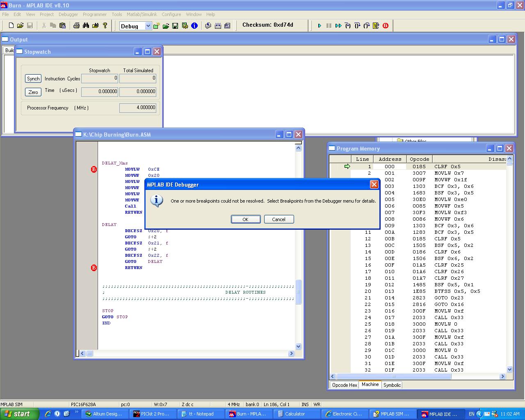Click breakpoint marker beside the last RETURN line
525x420 pixels.
[x=94, y=268]
